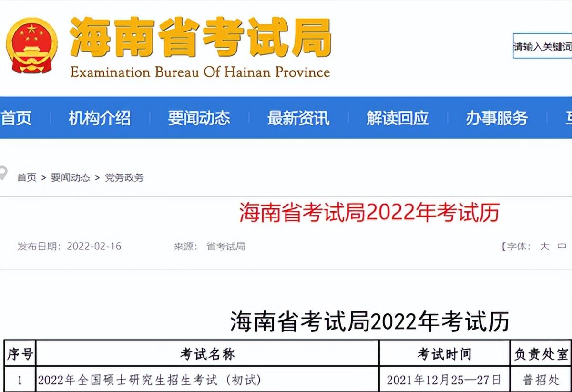Viewport: 572px width, 392px height.
Task: Click the partially visible rightmost navigation item
Action: pyautogui.click(x=567, y=118)
